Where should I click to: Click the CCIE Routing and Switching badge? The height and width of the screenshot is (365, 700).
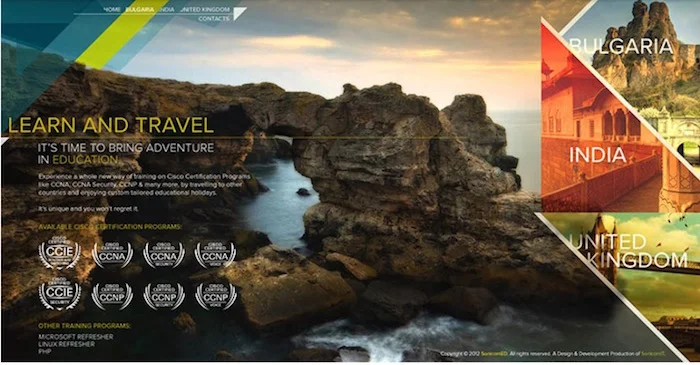(x=59, y=253)
